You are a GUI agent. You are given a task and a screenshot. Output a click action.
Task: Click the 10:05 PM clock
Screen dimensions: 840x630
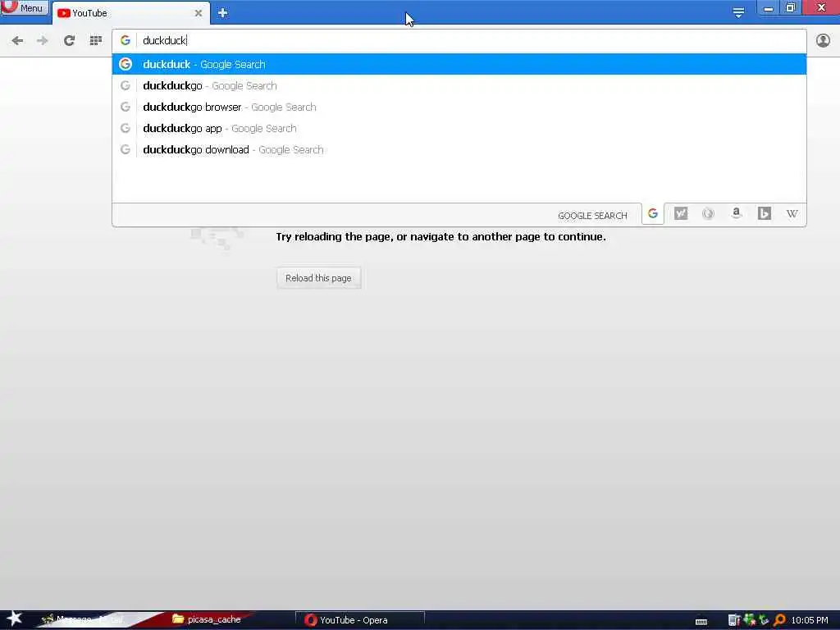(810, 620)
